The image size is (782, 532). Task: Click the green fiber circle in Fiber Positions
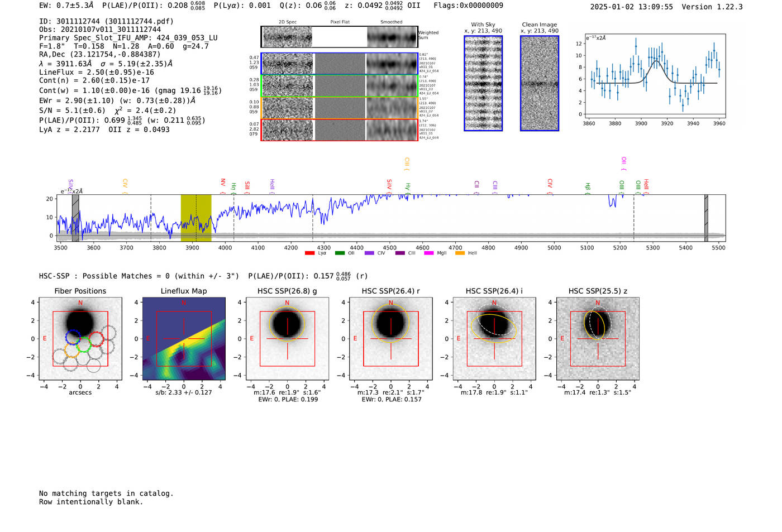point(84,345)
